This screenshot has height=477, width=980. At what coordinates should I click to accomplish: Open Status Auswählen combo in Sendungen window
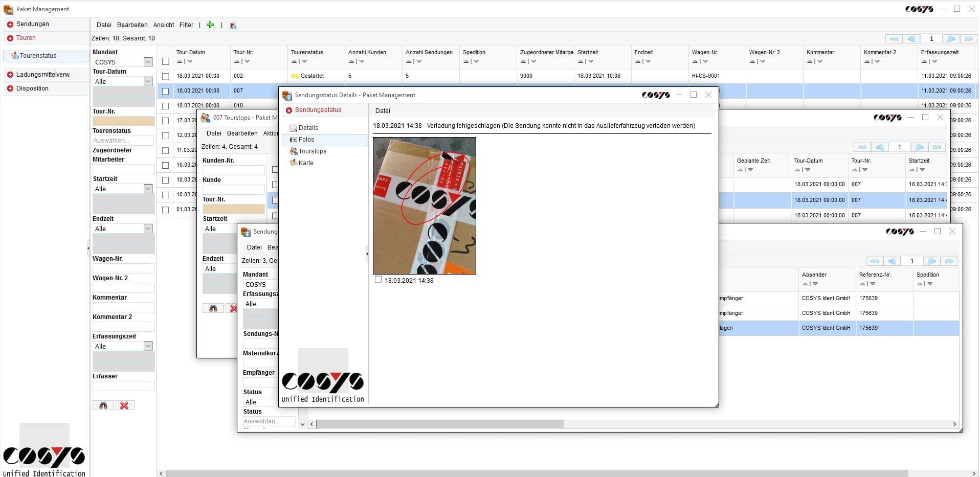(x=269, y=421)
